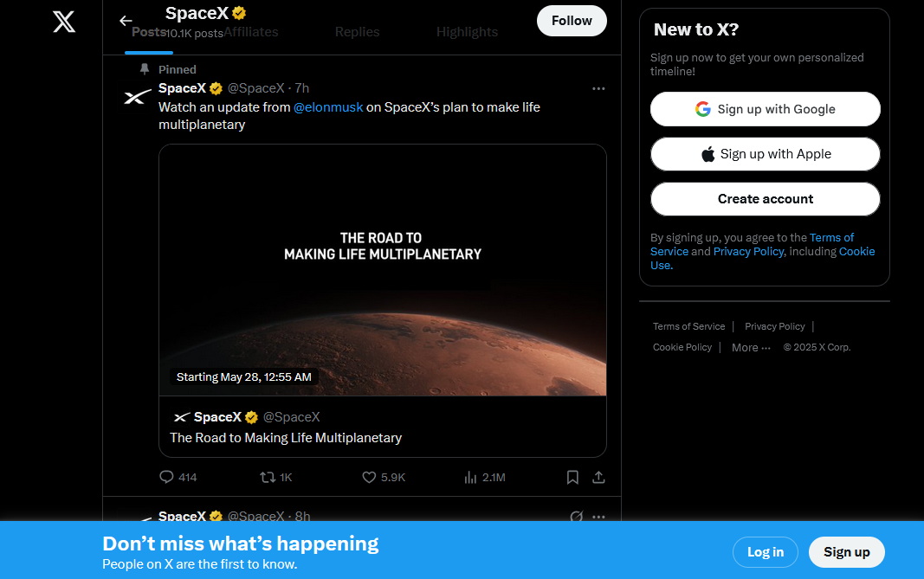924x579 pixels.
Task: Share the pinned SpaceX post
Action: pyautogui.click(x=598, y=477)
